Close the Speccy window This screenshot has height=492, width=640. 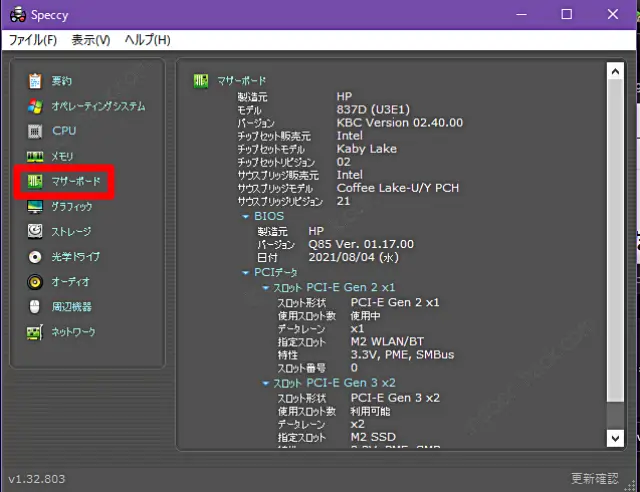pos(613,15)
